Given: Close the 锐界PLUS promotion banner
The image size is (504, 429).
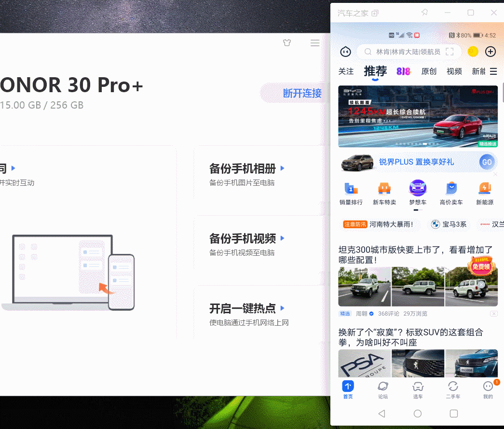Looking at the screenshot, I should pos(495,174).
